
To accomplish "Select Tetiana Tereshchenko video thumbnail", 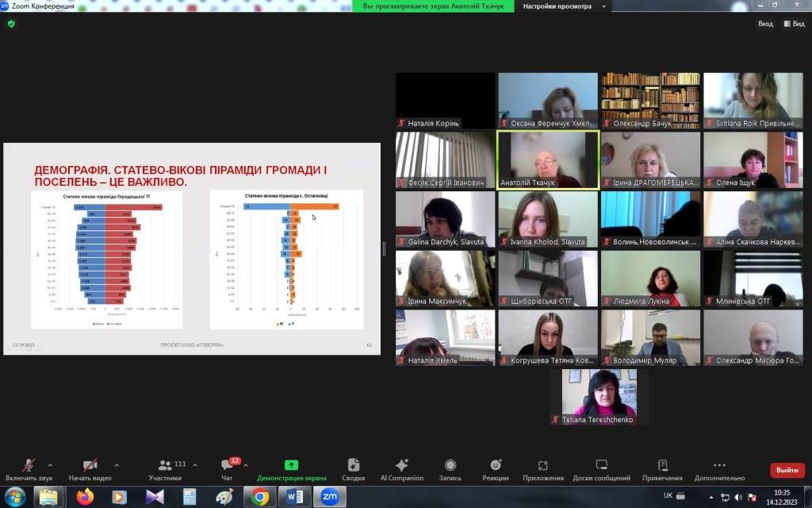I will (x=599, y=396).
